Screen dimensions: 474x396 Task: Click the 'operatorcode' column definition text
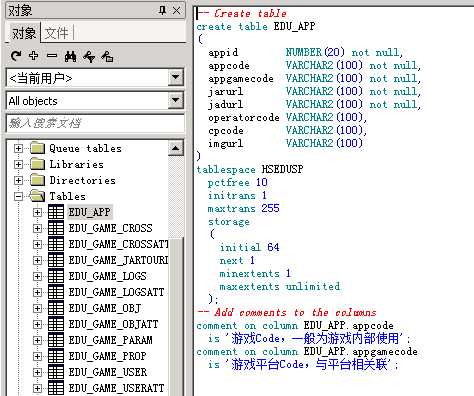[x=288, y=117]
